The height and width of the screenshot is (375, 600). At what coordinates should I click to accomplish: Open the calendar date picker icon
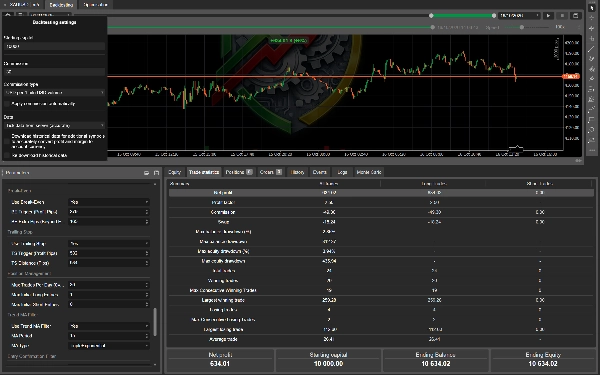pos(576,16)
